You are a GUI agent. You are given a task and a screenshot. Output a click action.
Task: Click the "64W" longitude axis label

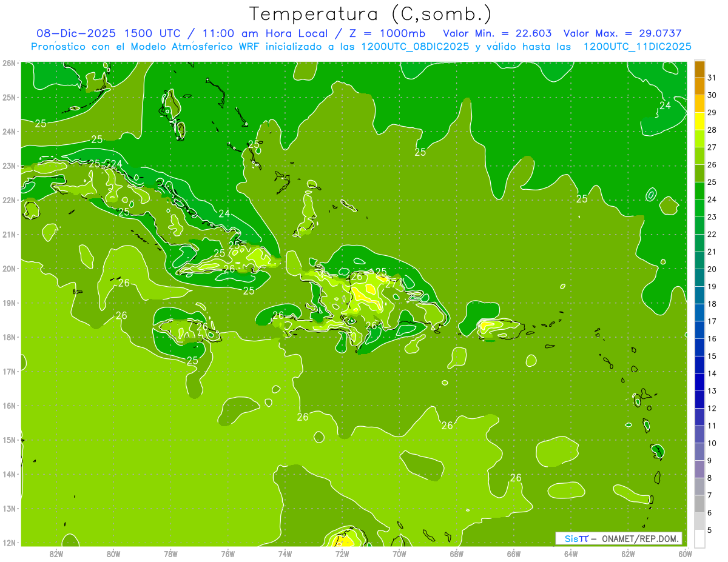point(571,554)
